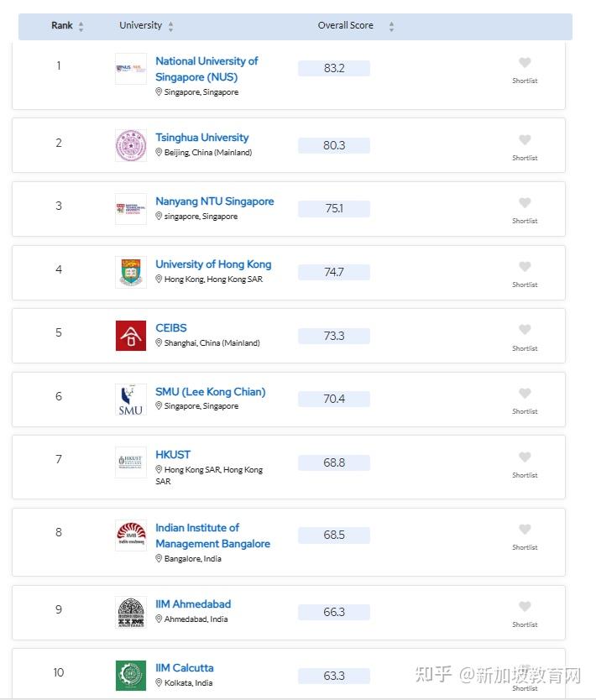Sort by Overall Score arrows

pos(391,27)
